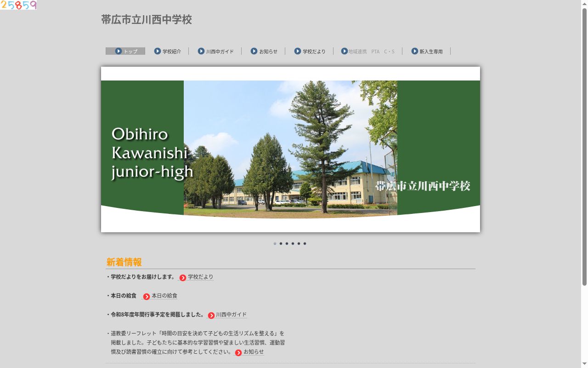
Task: Open the 地域連携 PTA C・S menu item
Action: (368, 51)
